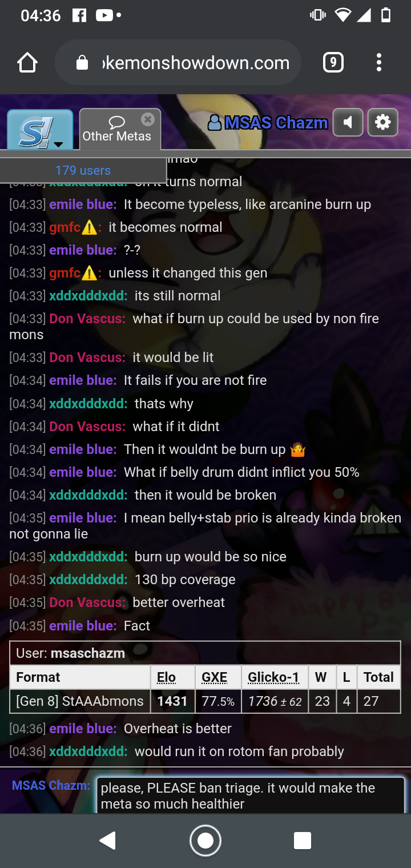Image resolution: width=411 pixels, height=868 pixels.
Task: Tap the Android back navigation button
Action: pos(108,841)
